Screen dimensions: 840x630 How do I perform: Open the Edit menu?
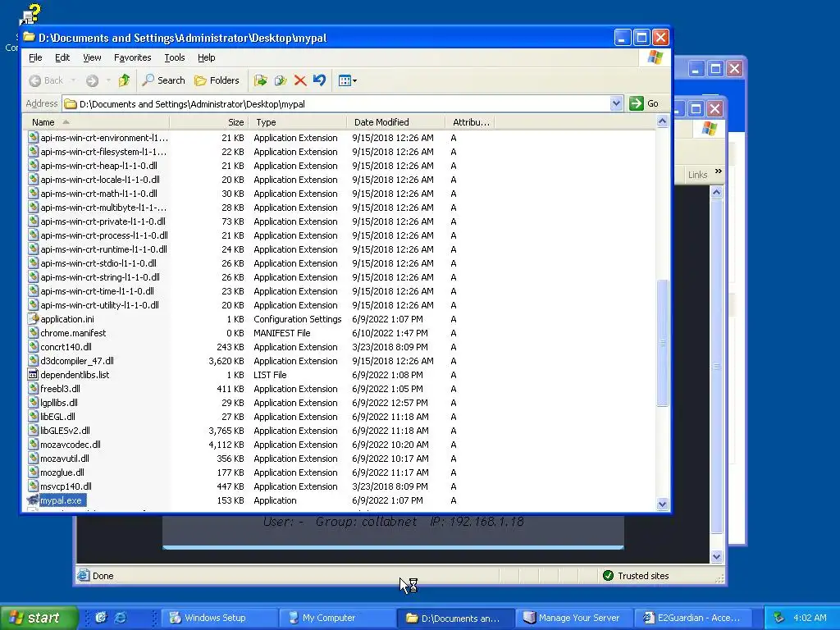click(62, 57)
